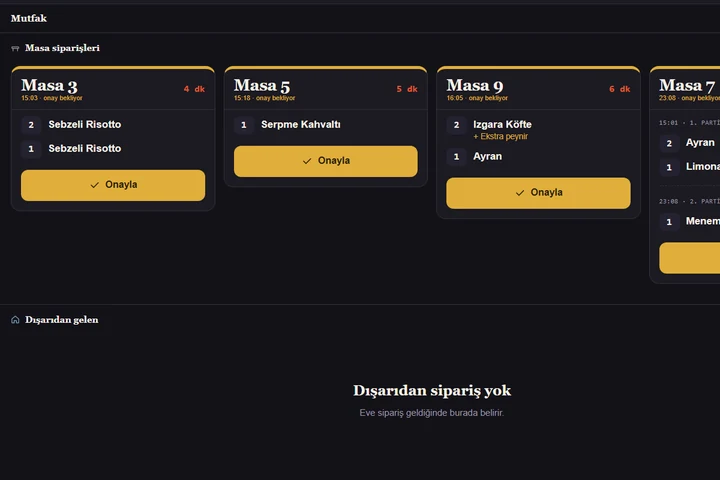Click the Ayran item on Masa 9

click(x=488, y=156)
